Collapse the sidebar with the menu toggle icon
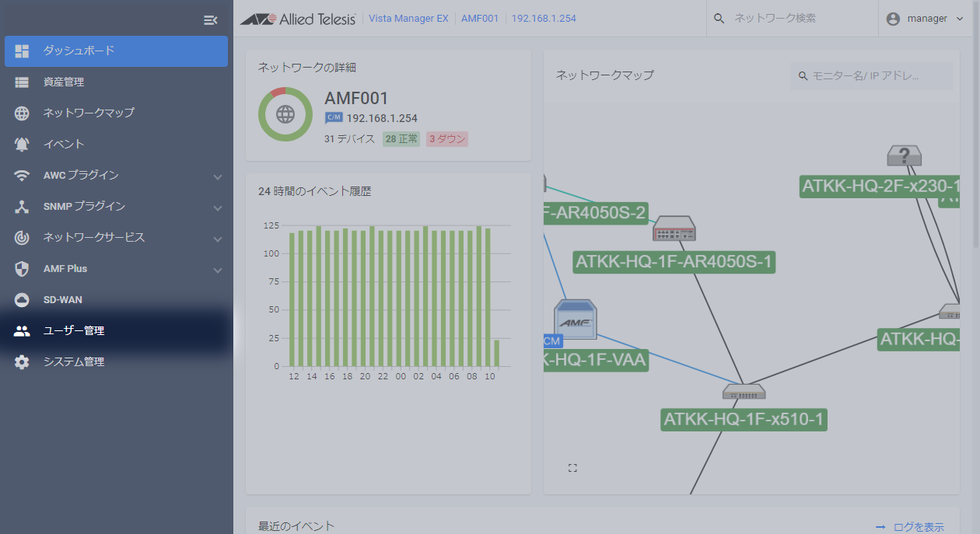The height and width of the screenshot is (534, 980). click(x=210, y=20)
